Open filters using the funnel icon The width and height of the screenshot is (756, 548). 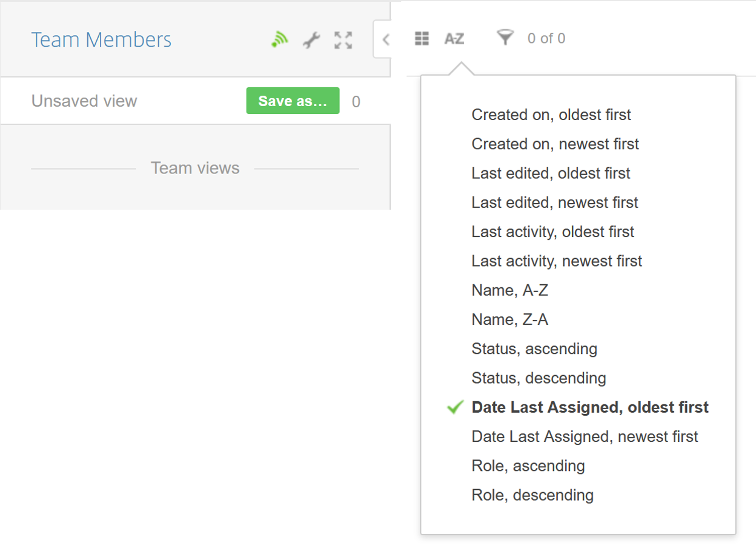pyautogui.click(x=506, y=38)
